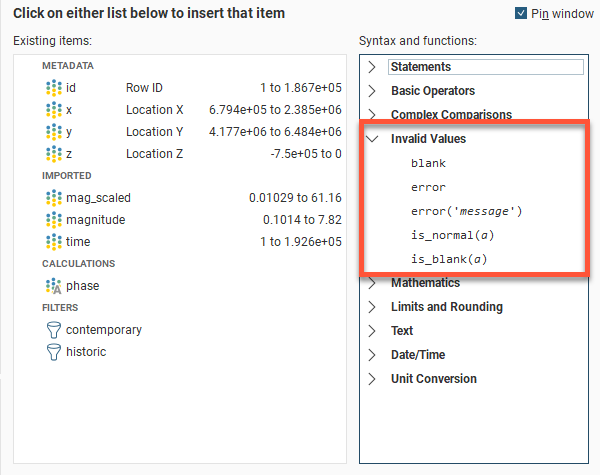Viewport: 600px width, 475px height.
Task: Select the Date/Time category label
Action: pyautogui.click(x=416, y=355)
